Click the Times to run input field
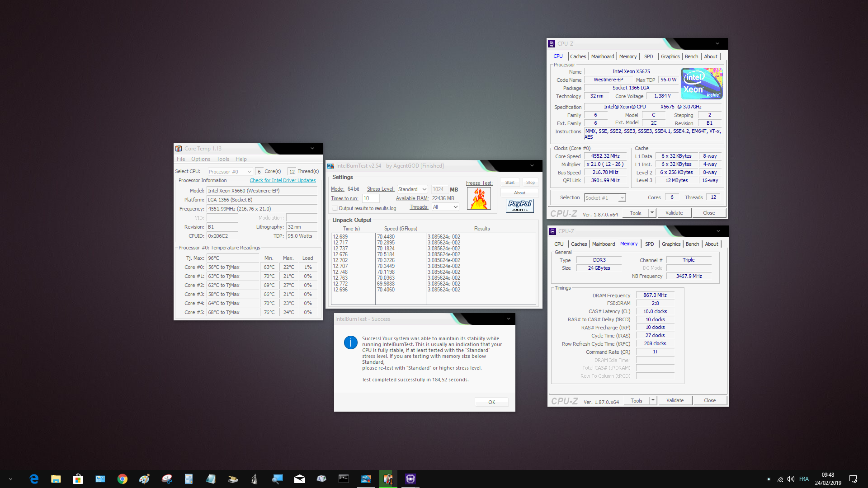The height and width of the screenshot is (488, 868). pos(371,198)
